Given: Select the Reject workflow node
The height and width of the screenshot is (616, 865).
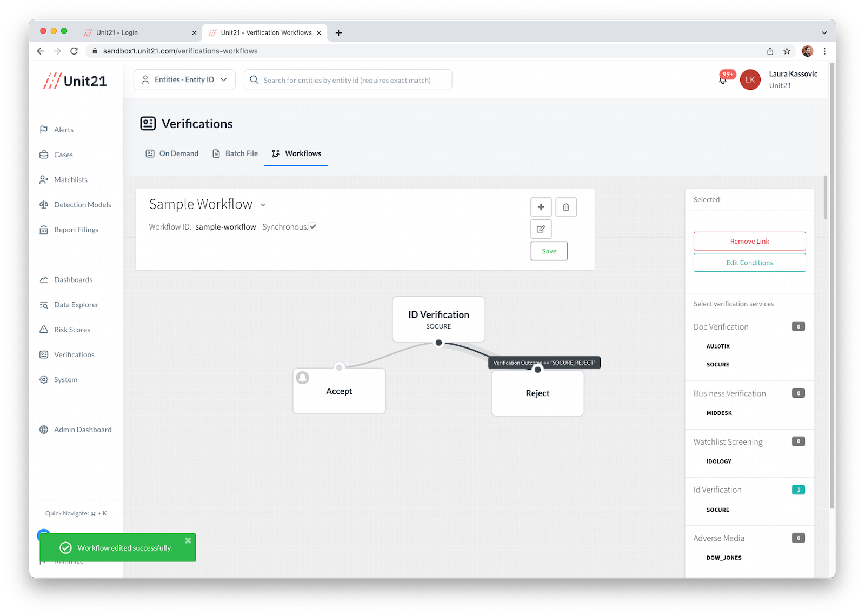Looking at the screenshot, I should pos(537,393).
